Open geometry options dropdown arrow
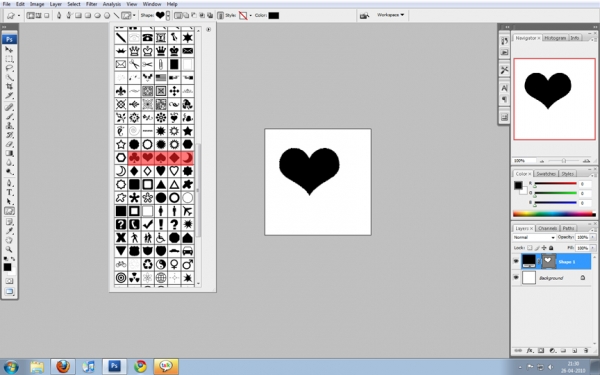Image resolution: width=600 pixels, height=375 pixels. [134, 16]
